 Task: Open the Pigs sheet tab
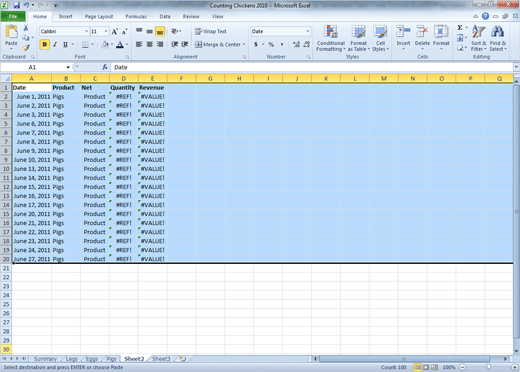point(111,359)
